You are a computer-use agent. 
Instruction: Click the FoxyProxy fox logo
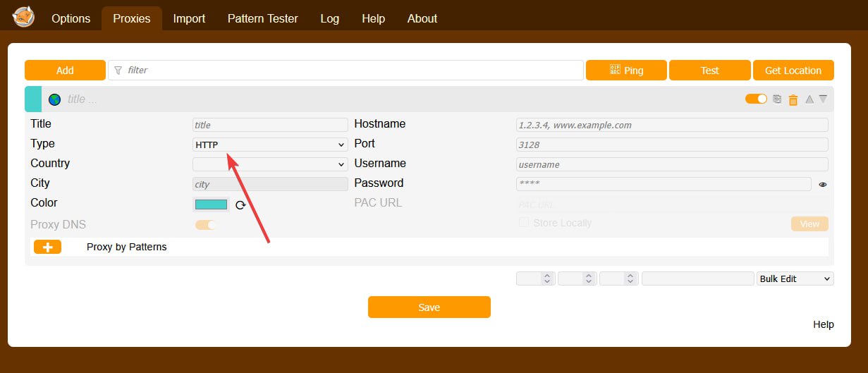pos(23,17)
